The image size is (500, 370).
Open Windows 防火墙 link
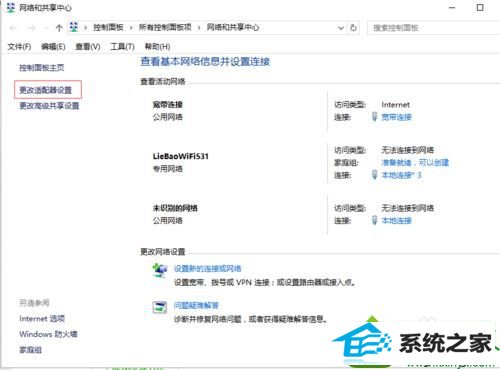[48, 334]
